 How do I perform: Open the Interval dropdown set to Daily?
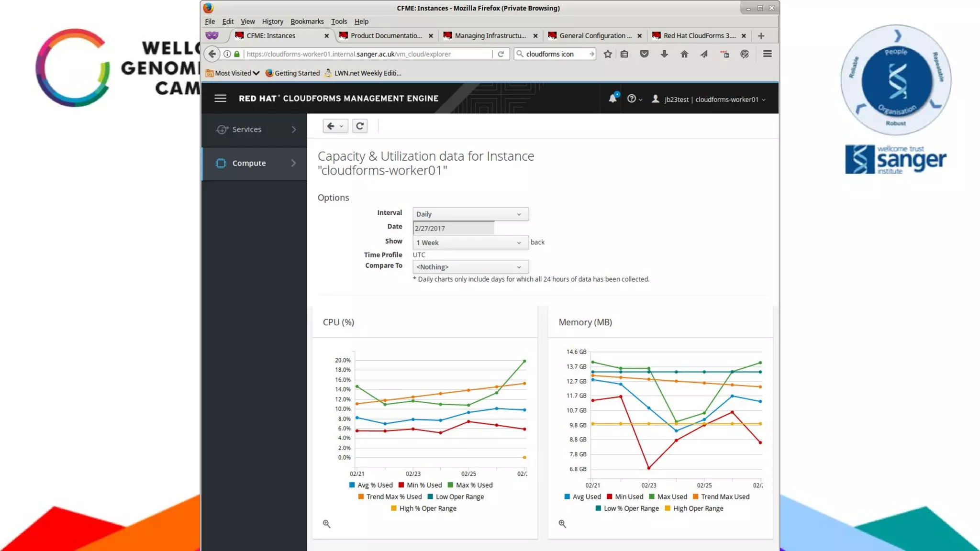470,214
